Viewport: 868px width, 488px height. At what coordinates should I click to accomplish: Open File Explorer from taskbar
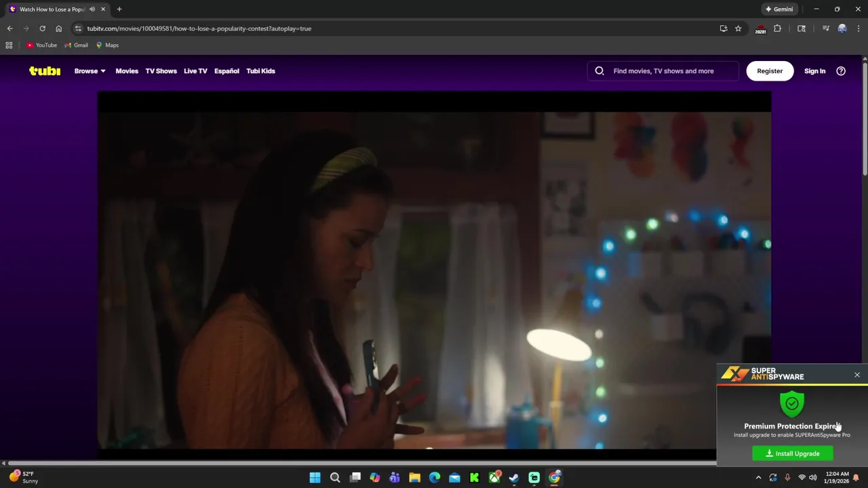414,478
